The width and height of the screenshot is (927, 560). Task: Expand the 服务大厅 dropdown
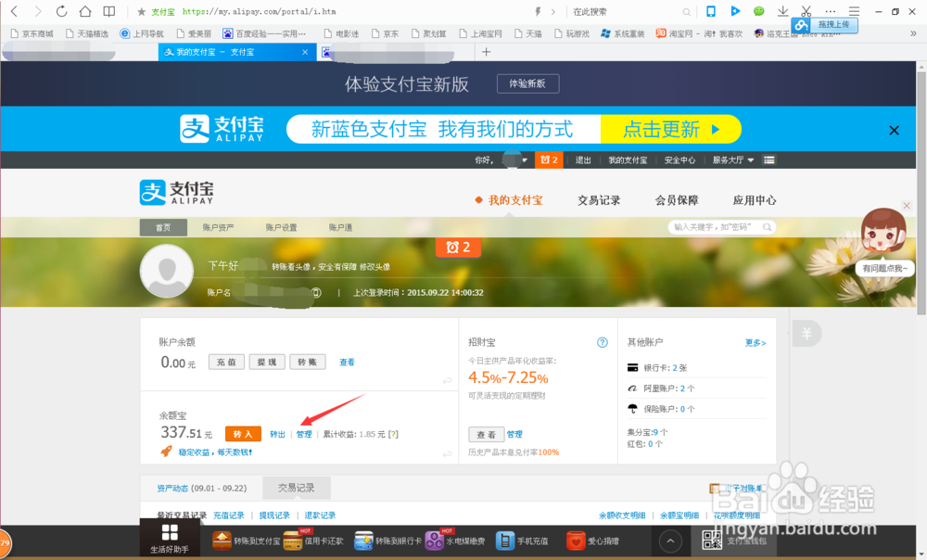(732, 160)
